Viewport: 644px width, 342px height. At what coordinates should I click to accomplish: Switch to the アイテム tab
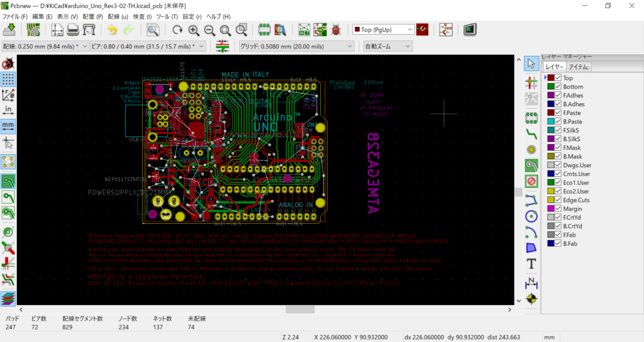click(579, 67)
